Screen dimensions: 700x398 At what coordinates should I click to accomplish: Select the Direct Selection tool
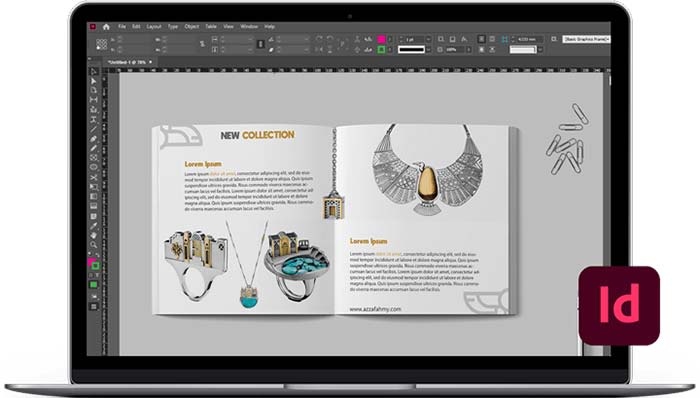(x=93, y=82)
